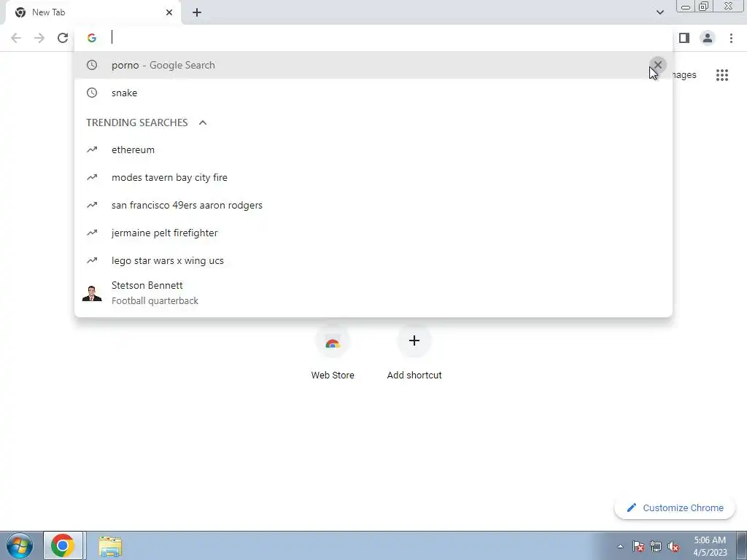Open the tab search dropdown arrow
The image size is (747, 560).
(659, 12)
